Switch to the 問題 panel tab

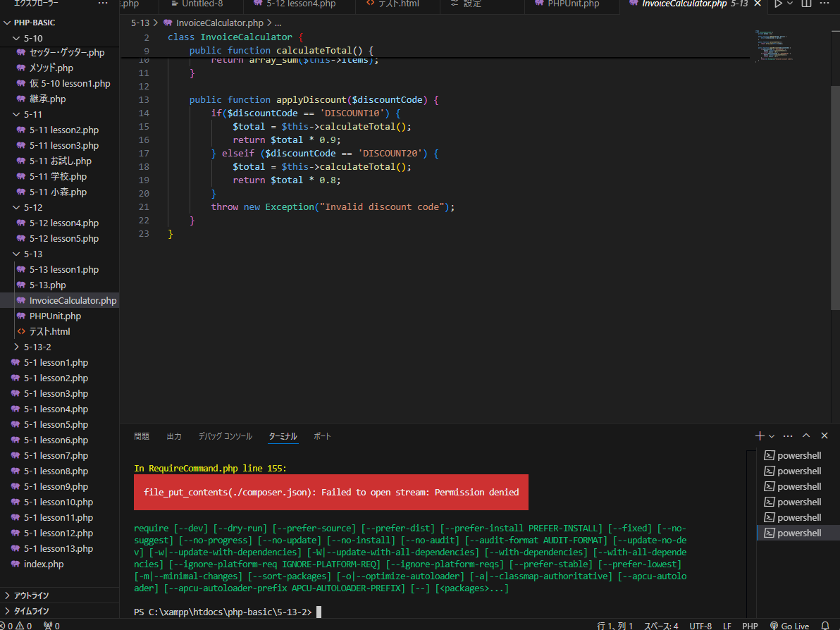[142, 436]
